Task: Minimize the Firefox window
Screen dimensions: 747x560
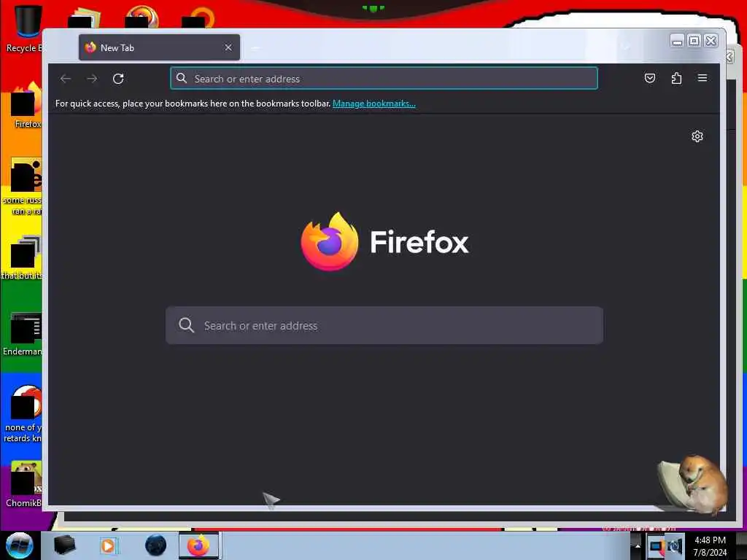Action: point(677,42)
